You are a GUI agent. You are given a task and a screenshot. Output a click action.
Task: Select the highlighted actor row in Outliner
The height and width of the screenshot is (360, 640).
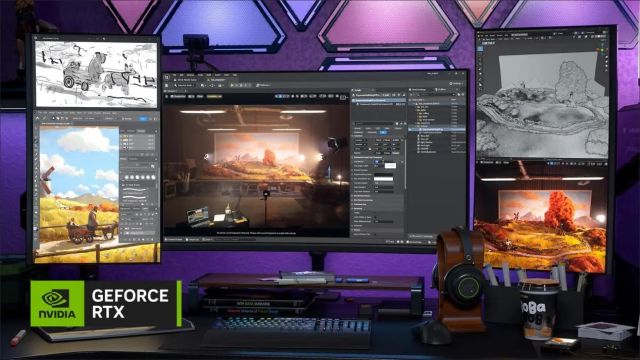pyautogui.click(x=437, y=129)
